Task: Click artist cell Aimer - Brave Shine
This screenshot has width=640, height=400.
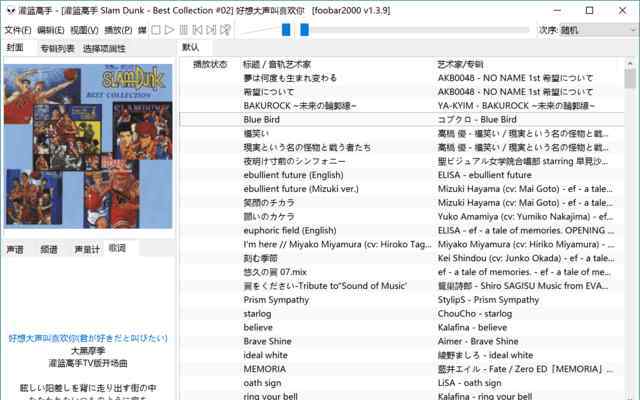Action: pyautogui.click(x=478, y=342)
